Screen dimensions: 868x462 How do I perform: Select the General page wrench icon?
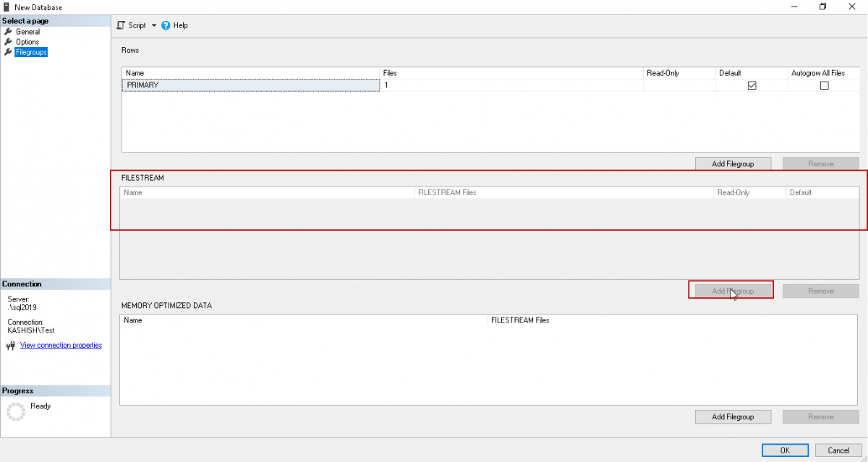(x=8, y=32)
